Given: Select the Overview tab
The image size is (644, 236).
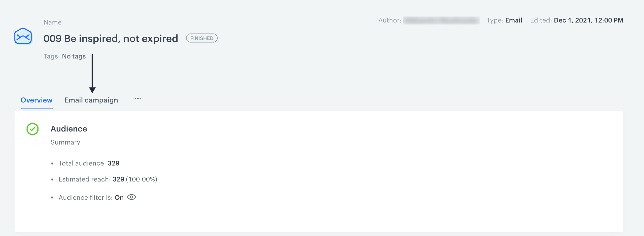Looking at the screenshot, I should point(36,100).
